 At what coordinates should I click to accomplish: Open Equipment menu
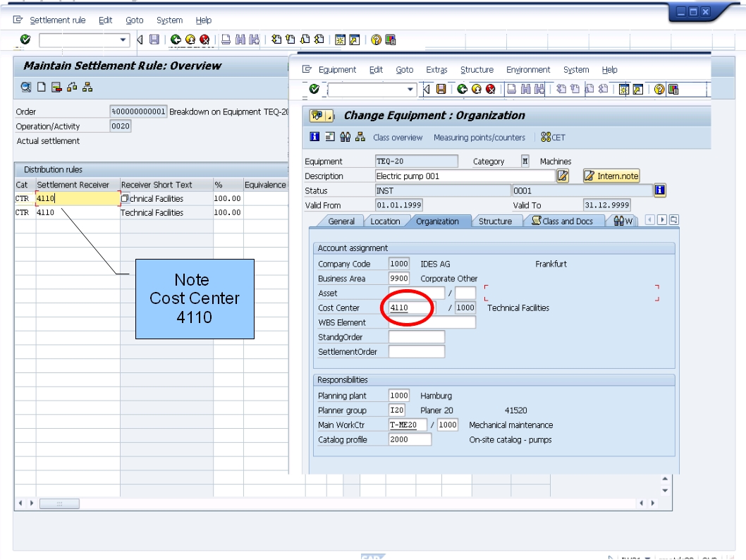click(x=337, y=69)
